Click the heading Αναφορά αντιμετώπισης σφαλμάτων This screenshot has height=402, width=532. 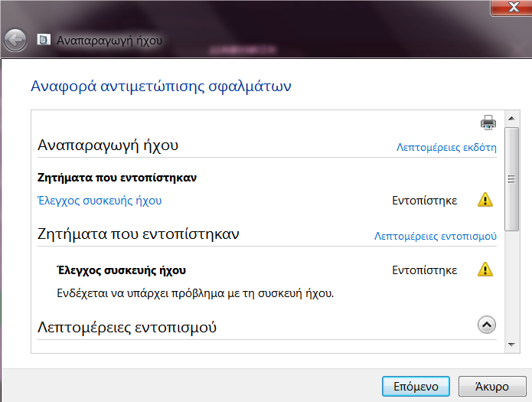(161, 87)
